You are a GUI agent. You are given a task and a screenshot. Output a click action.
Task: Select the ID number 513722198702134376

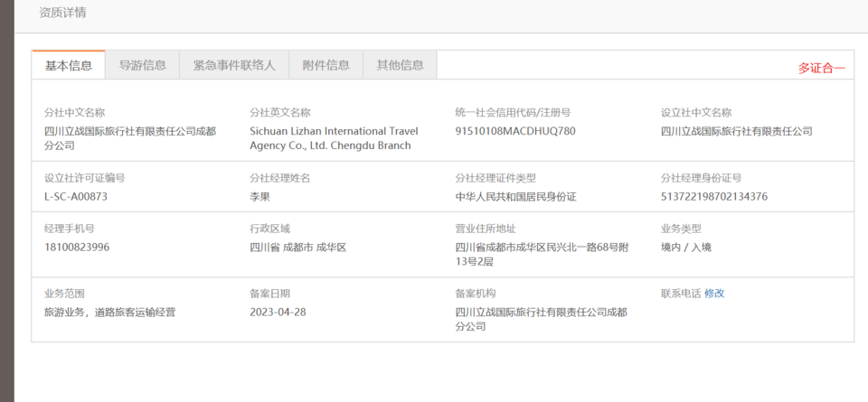(714, 196)
